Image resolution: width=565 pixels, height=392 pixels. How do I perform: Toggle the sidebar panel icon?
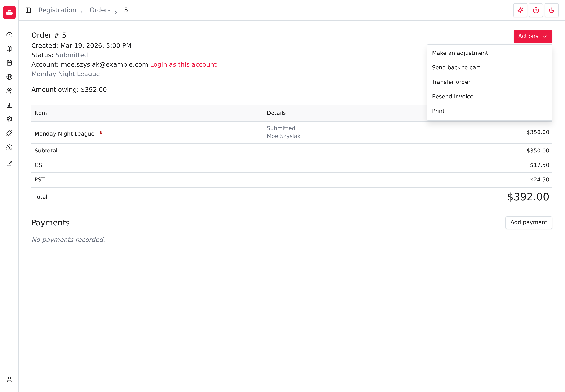pyautogui.click(x=28, y=10)
